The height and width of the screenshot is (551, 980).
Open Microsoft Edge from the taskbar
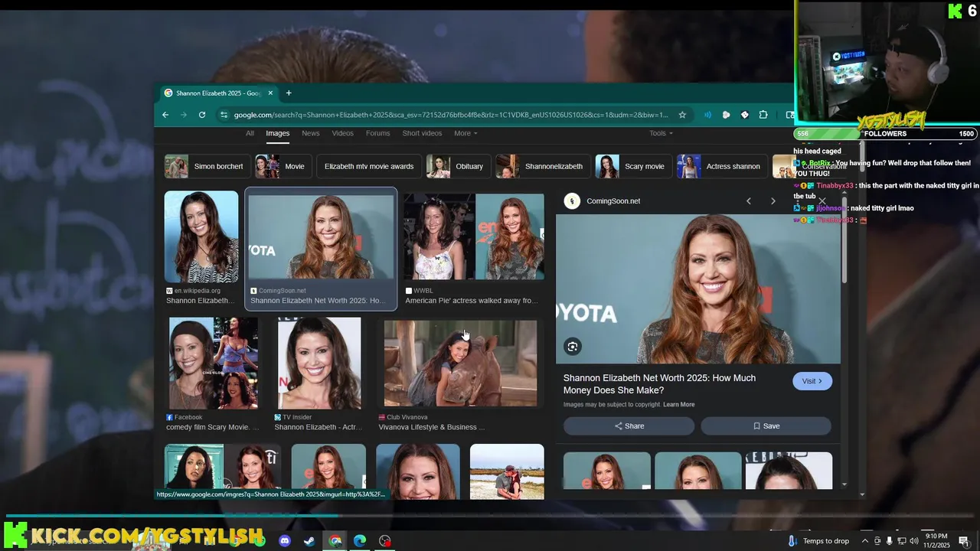tap(360, 541)
